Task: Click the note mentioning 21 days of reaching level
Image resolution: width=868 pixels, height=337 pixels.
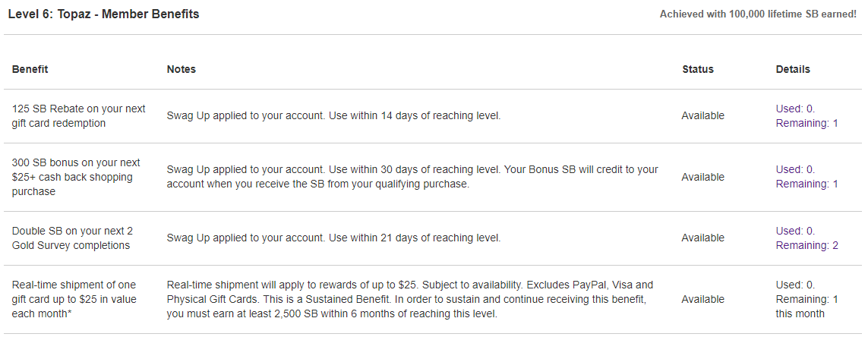Action: coord(333,238)
